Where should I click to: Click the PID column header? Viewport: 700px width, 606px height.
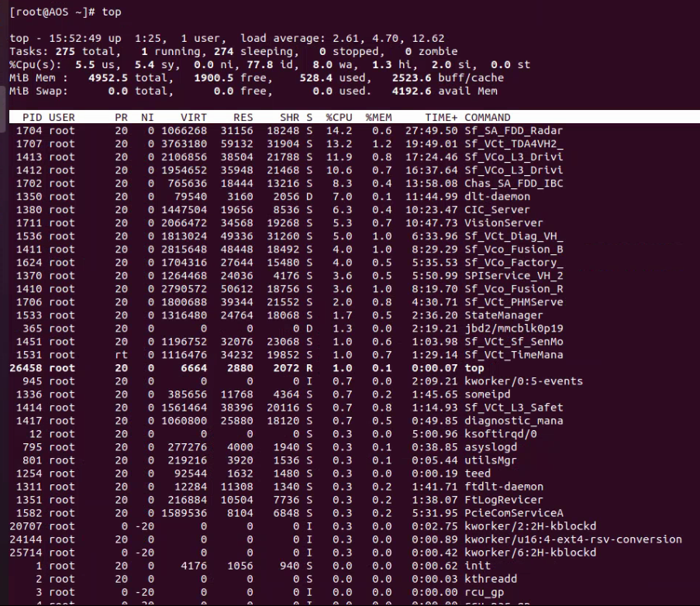(x=33, y=117)
